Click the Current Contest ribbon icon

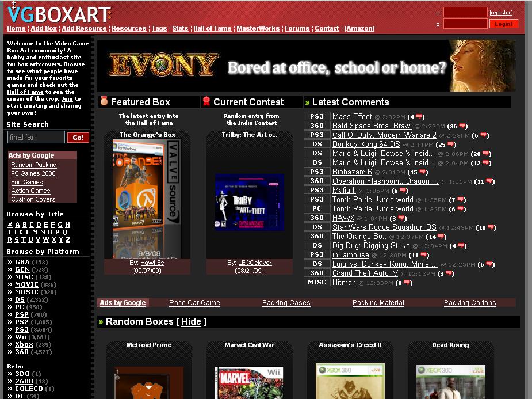[x=206, y=101]
